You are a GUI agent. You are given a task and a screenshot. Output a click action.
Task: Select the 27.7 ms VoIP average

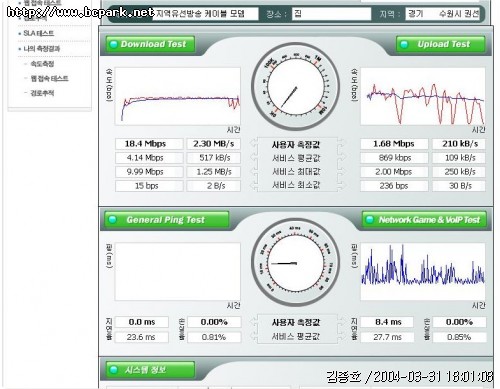(x=387, y=337)
